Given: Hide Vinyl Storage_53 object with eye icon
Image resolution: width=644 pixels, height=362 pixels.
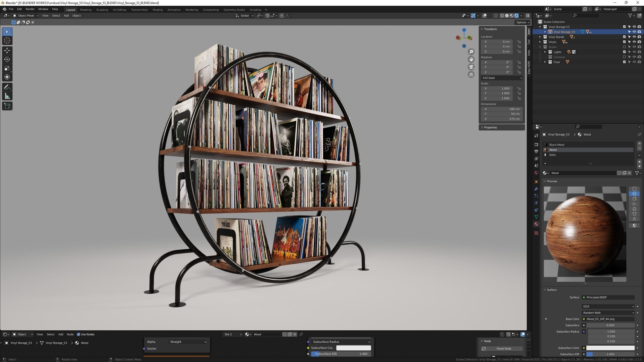Looking at the screenshot, I should [634, 32].
